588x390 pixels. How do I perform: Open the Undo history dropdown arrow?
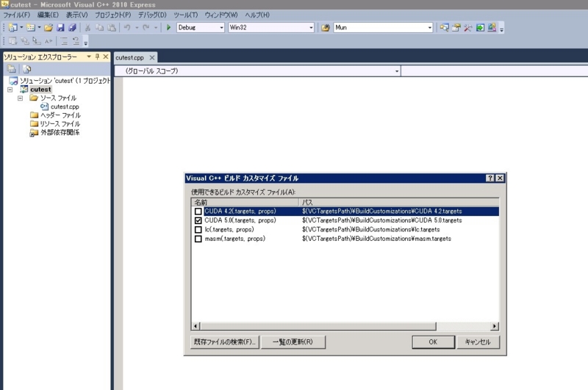pos(137,27)
